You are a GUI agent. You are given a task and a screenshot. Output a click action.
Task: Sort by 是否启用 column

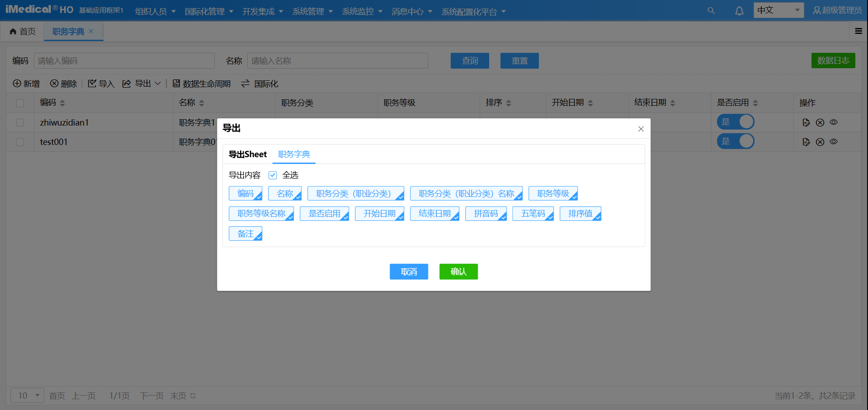[755, 103]
